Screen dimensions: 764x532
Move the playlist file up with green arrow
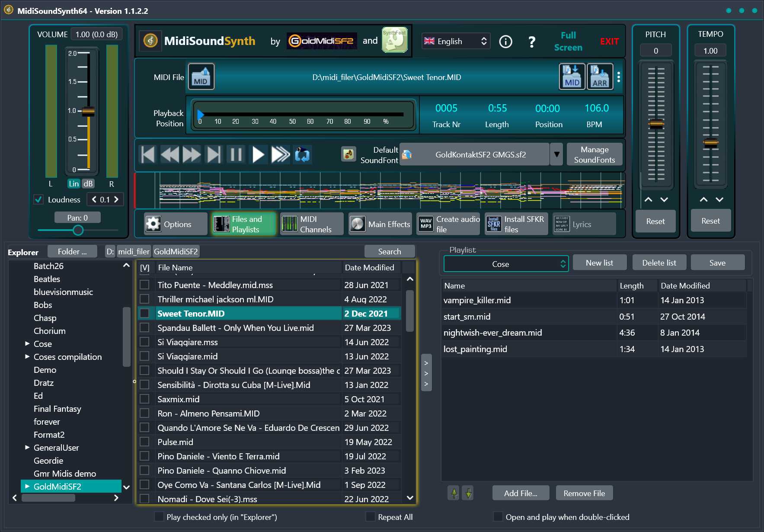click(454, 493)
